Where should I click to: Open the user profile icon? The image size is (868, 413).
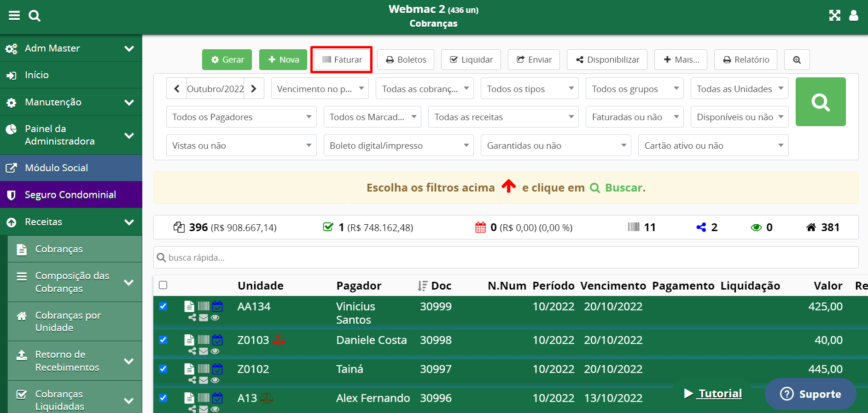tap(854, 16)
